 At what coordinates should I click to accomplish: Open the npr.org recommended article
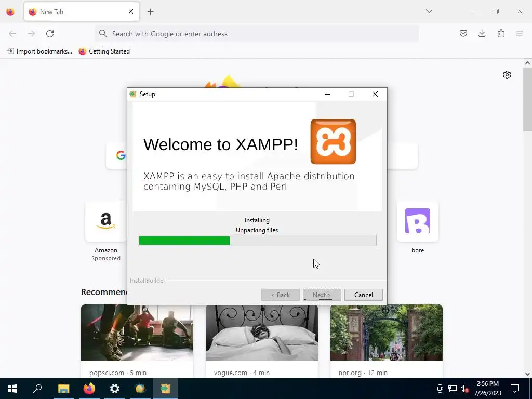[387, 341]
